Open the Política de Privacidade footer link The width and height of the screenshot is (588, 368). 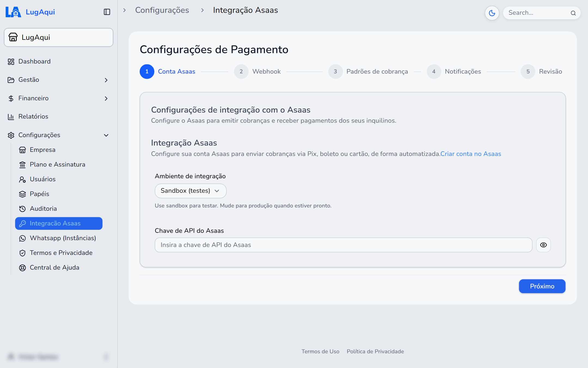click(x=375, y=351)
